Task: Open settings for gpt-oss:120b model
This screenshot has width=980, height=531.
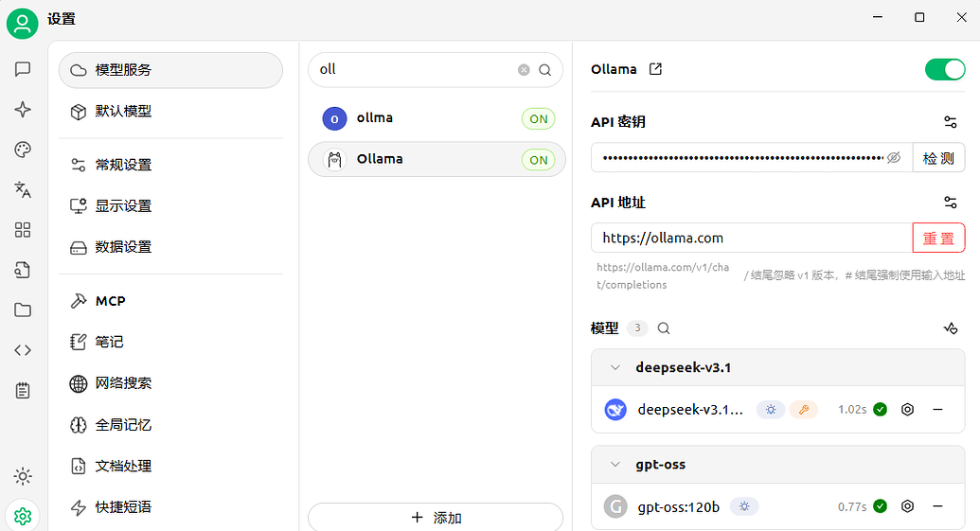Action: click(x=907, y=506)
